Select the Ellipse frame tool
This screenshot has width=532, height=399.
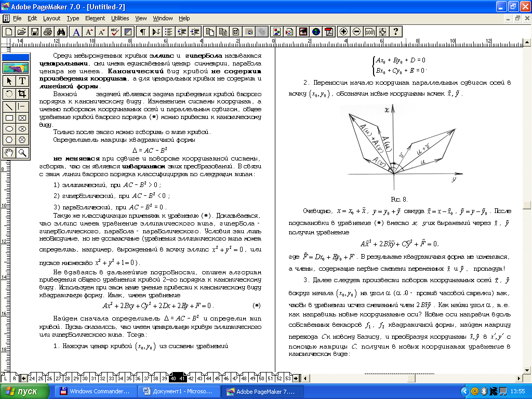(22, 129)
